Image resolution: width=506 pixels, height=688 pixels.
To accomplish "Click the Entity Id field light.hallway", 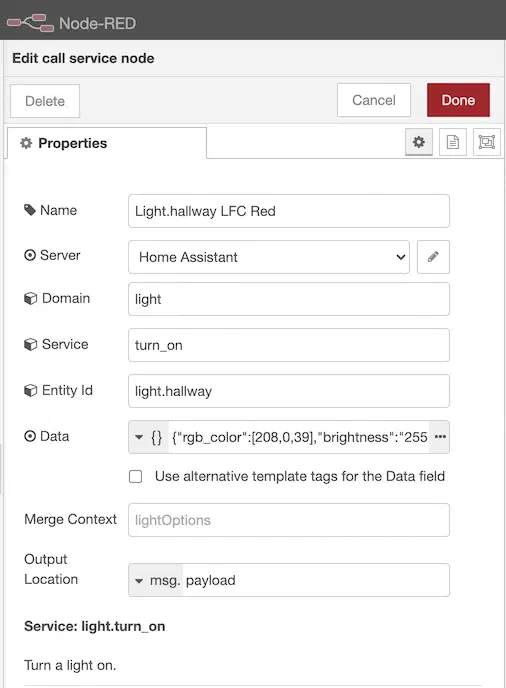I will click(x=289, y=391).
